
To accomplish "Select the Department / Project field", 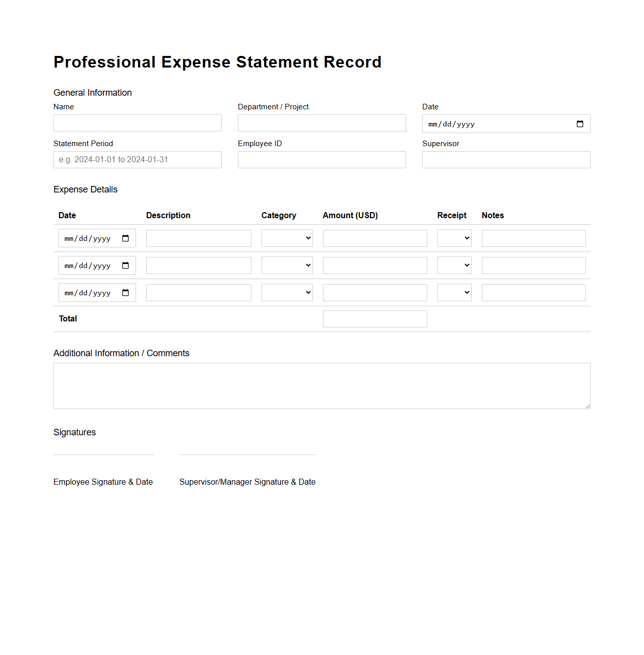I will (321, 122).
